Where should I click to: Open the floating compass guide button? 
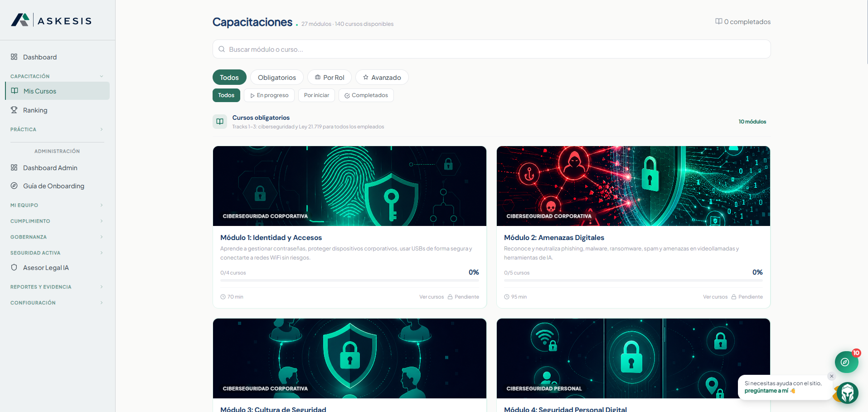click(845, 362)
